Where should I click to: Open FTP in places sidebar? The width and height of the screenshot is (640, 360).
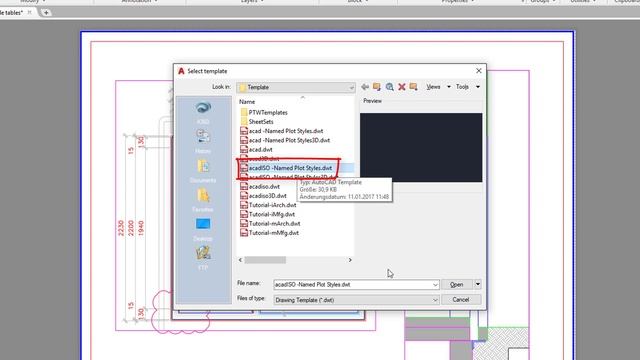click(203, 258)
